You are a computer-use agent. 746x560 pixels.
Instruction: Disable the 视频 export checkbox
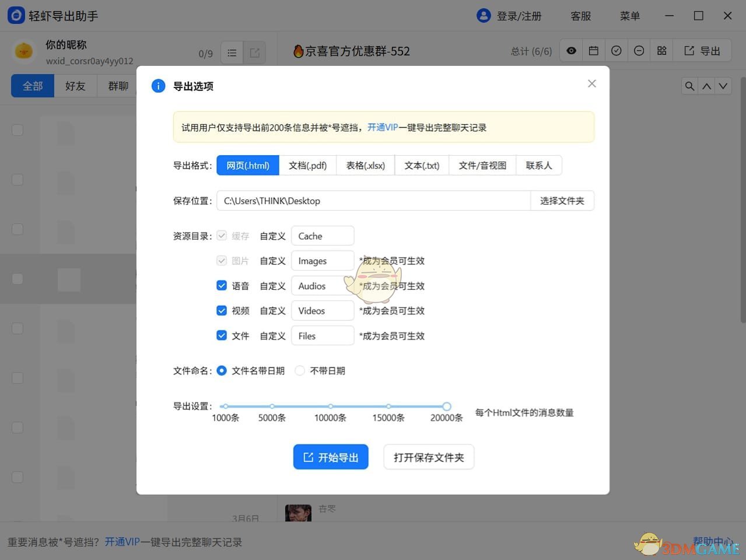[222, 310]
